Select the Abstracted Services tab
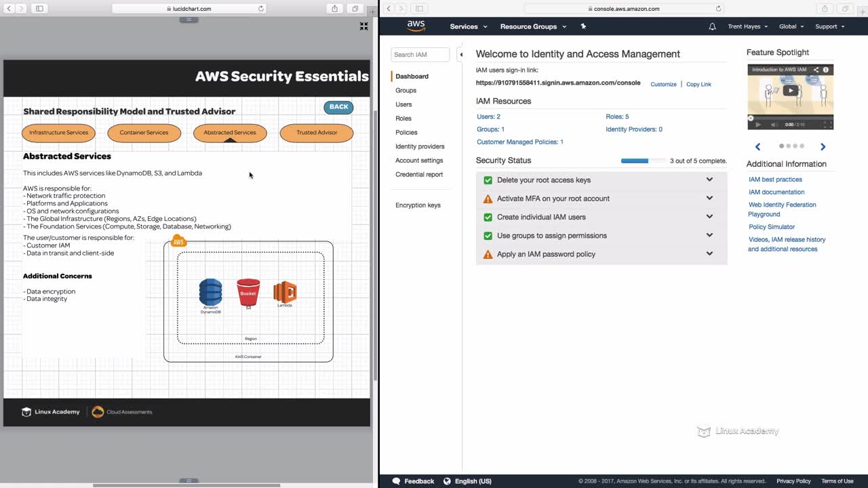 pyautogui.click(x=230, y=133)
